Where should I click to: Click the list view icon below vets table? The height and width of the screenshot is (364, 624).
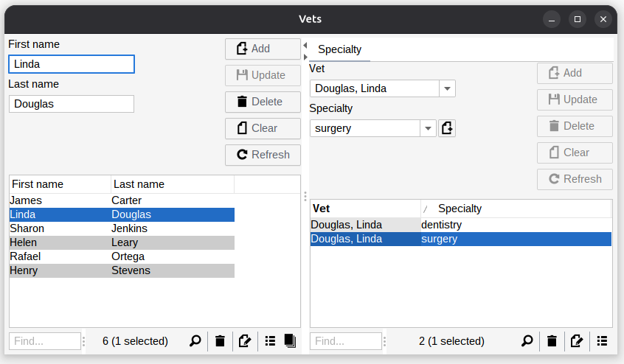[270, 341]
